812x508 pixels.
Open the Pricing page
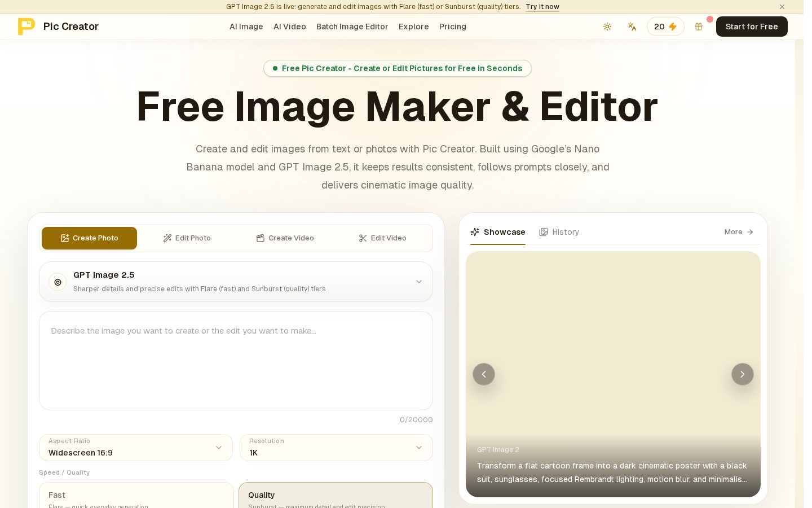(453, 27)
